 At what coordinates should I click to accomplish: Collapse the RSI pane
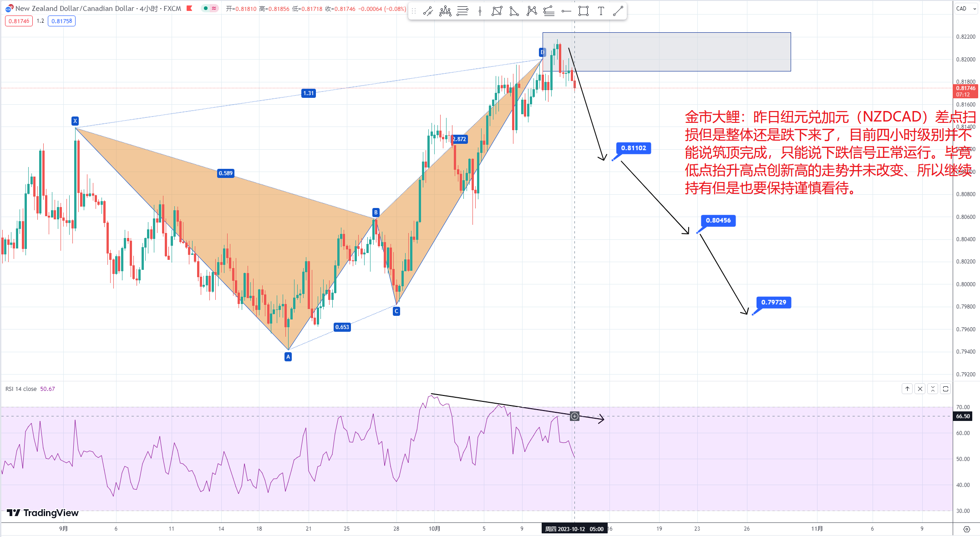pos(933,389)
